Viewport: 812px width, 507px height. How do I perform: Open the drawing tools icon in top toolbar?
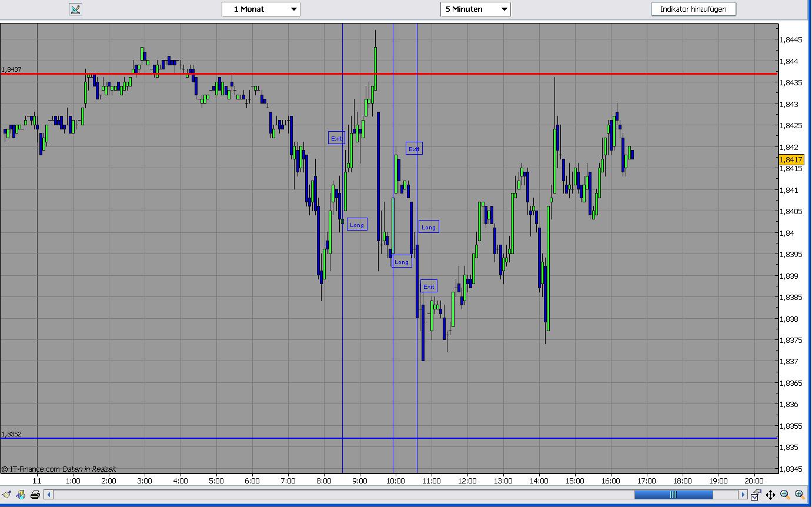point(75,9)
